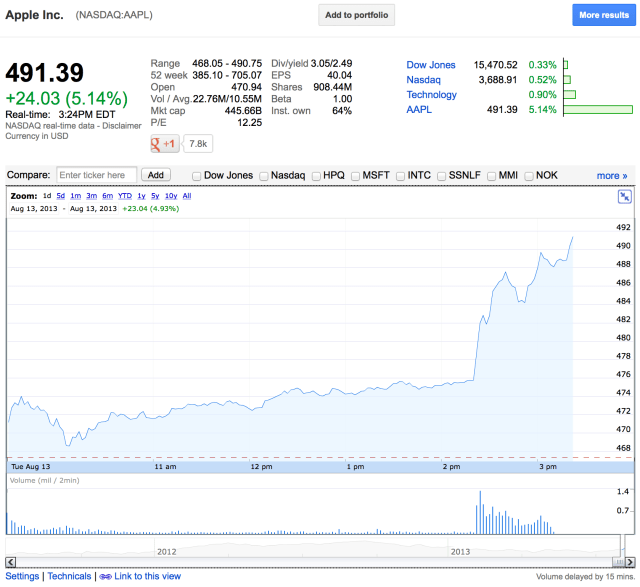Image resolution: width=640 pixels, height=587 pixels.
Task: Collapse chart using top-right shrink icon
Action: coord(624,196)
